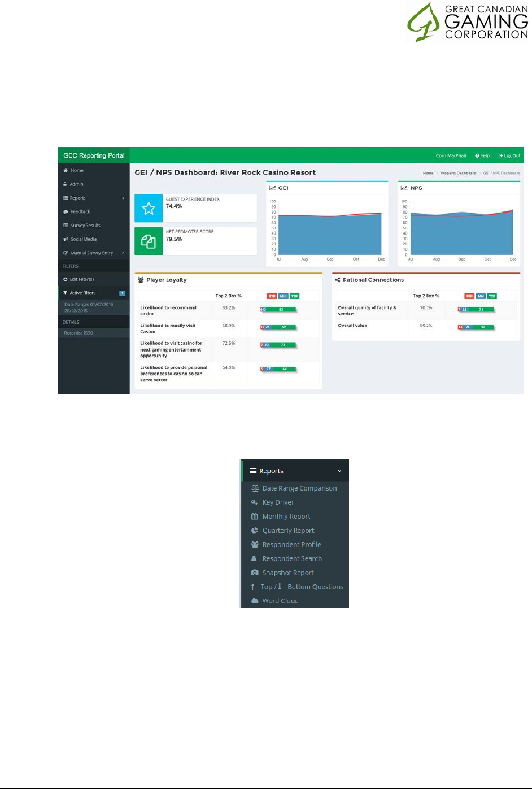
Task: Open the Help link in header
Action: (482, 155)
